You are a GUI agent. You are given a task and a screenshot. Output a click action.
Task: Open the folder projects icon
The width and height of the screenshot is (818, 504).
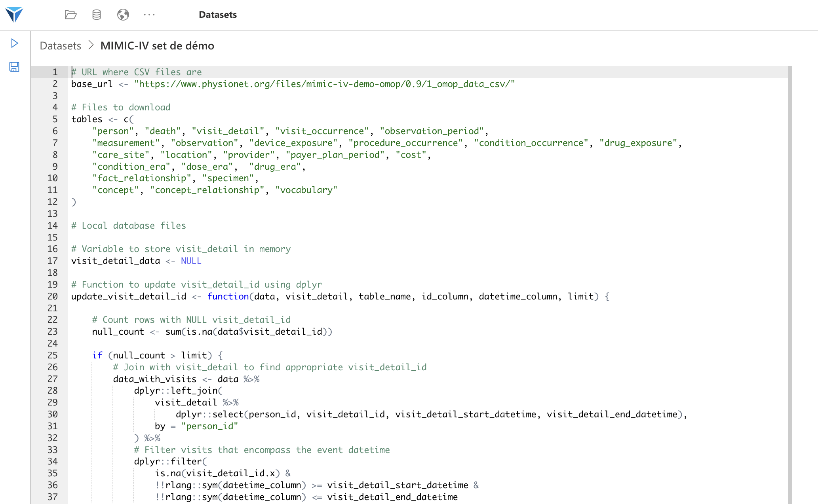pos(70,15)
